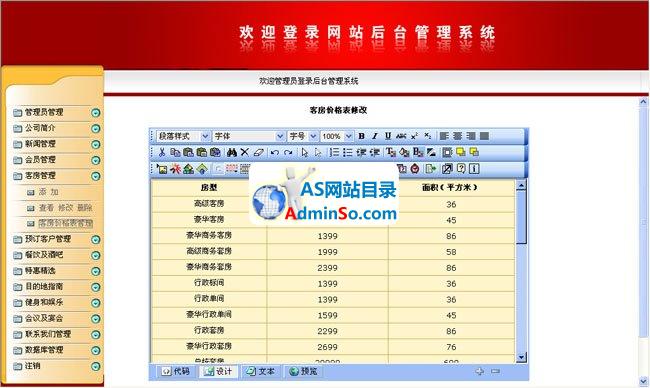The image size is (650, 388).
Task: Toggle underline formatting in editor toolbar
Action: pyautogui.click(x=388, y=136)
